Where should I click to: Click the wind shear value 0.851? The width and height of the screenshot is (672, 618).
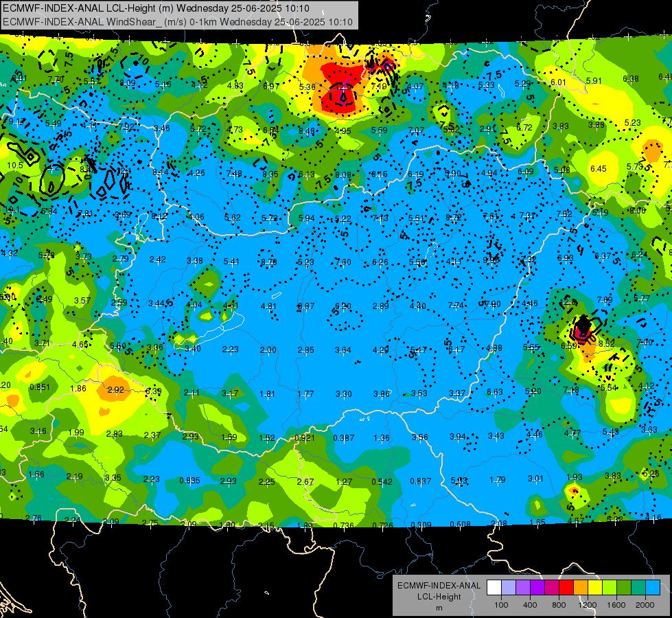pyautogui.click(x=39, y=387)
